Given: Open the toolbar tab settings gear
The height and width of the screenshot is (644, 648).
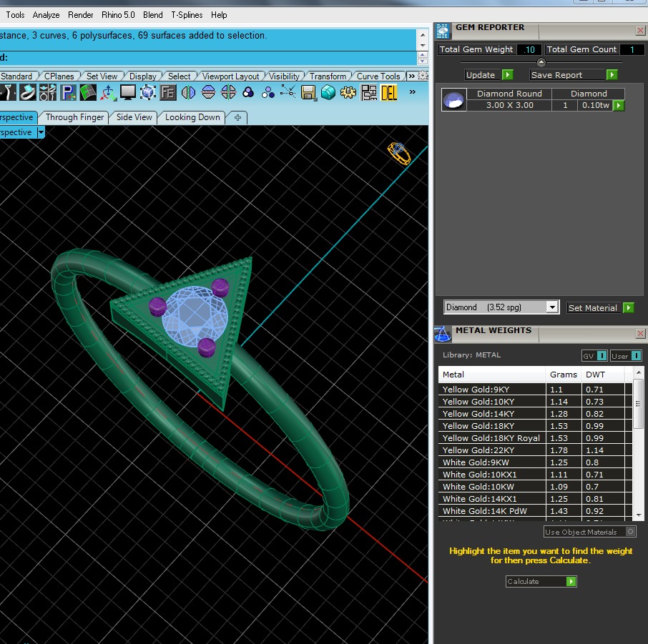Looking at the screenshot, I should click(423, 75).
